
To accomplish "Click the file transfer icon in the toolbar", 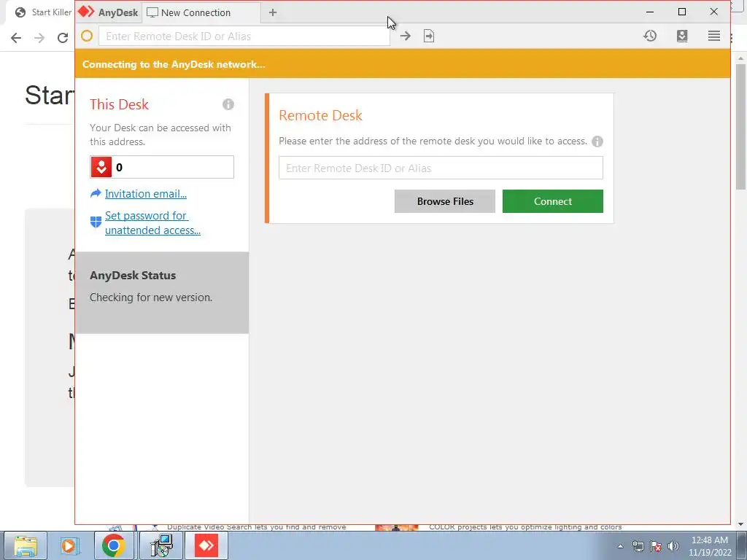I will (x=429, y=36).
